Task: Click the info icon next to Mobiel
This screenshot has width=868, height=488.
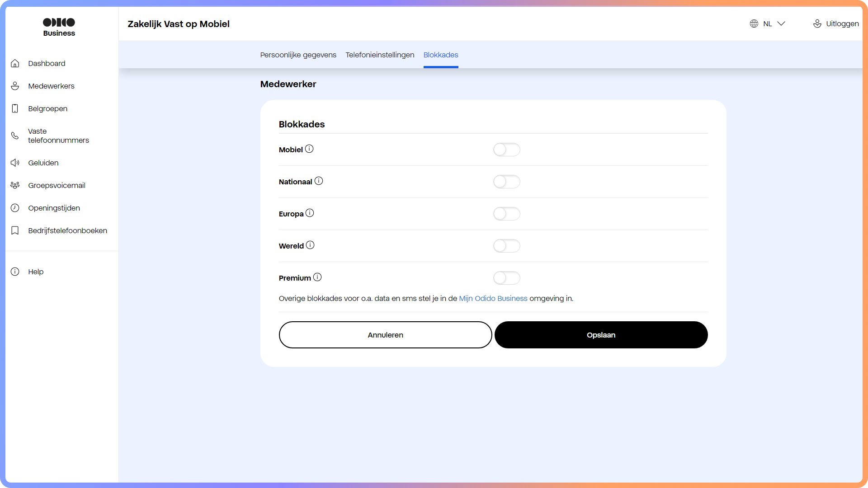Action: click(309, 149)
